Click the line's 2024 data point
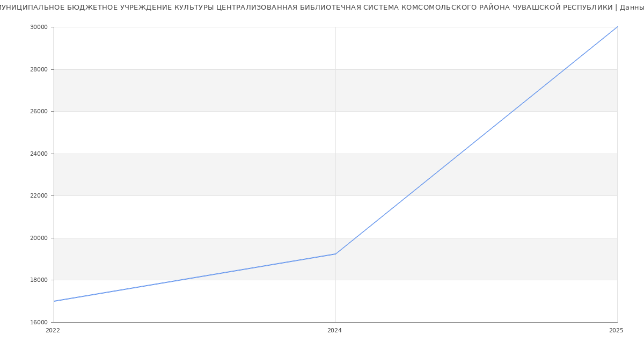Viewport: 644px width, 349px height. (335, 254)
